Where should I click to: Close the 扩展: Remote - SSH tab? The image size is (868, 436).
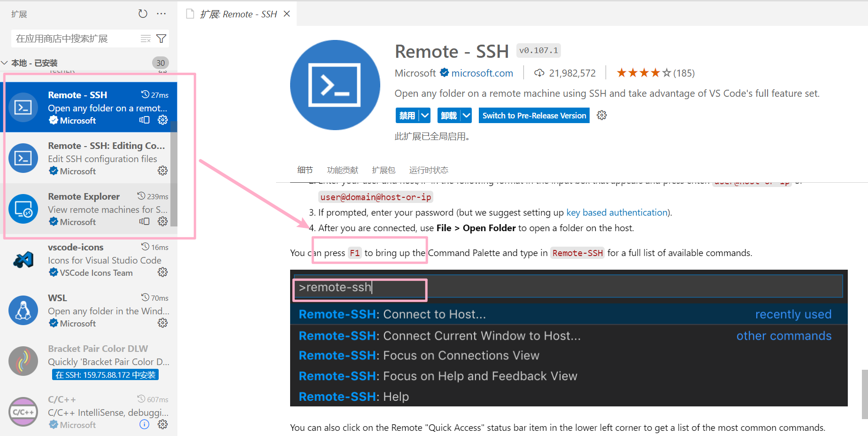pyautogui.click(x=287, y=14)
